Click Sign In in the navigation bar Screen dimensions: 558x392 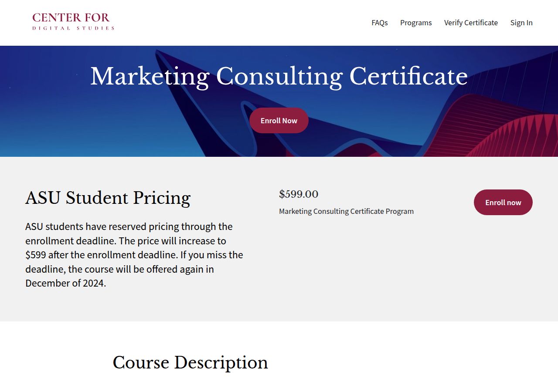tap(521, 23)
